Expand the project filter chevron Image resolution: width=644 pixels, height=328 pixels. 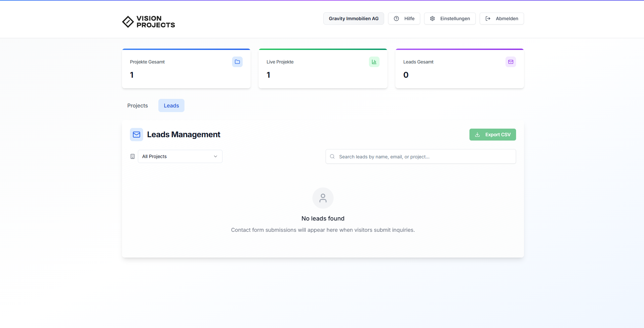[x=215, y=156]
